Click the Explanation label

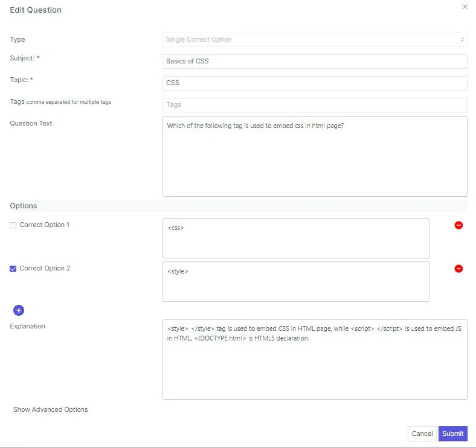(27, 326)
